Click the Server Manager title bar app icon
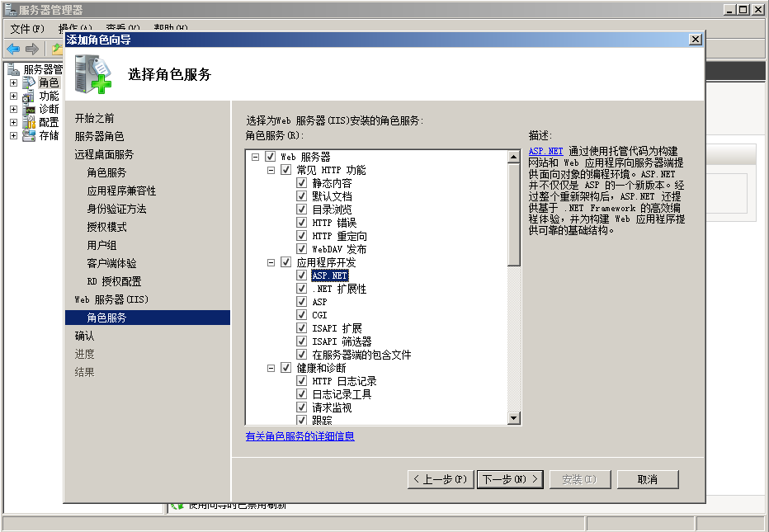 pos(10,9)
